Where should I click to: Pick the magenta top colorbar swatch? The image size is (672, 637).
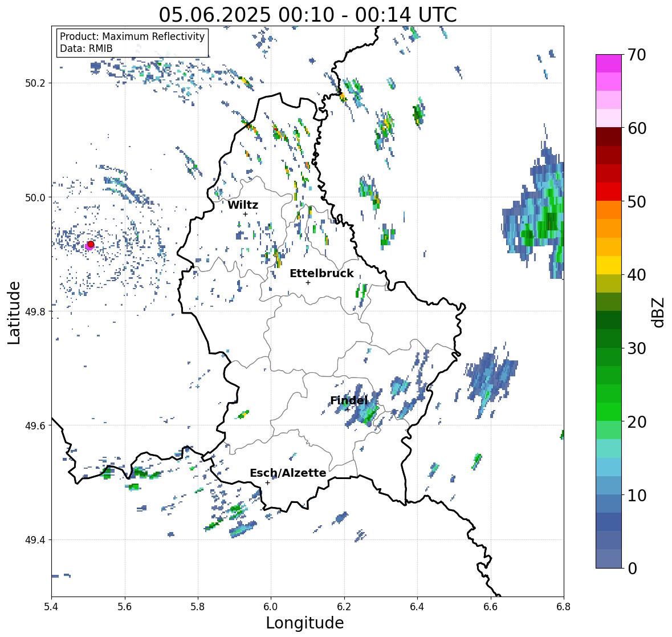click(x=609, y=63)
